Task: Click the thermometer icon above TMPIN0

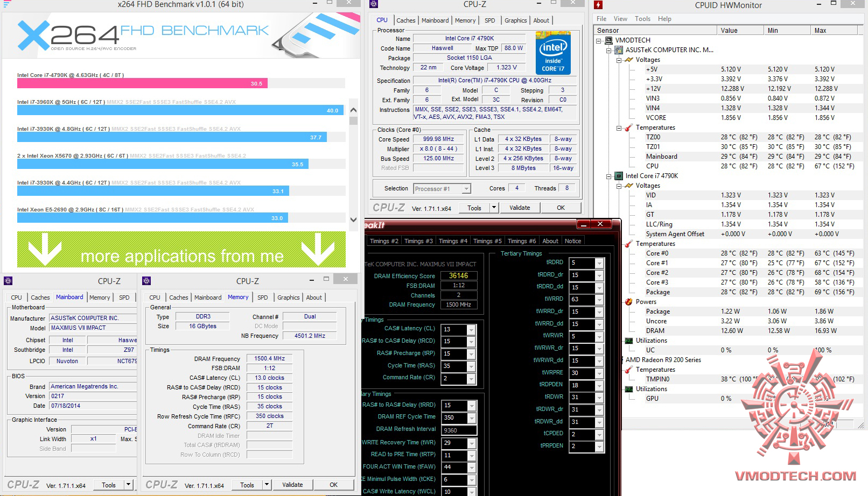Action: click(x=628, y=370)
